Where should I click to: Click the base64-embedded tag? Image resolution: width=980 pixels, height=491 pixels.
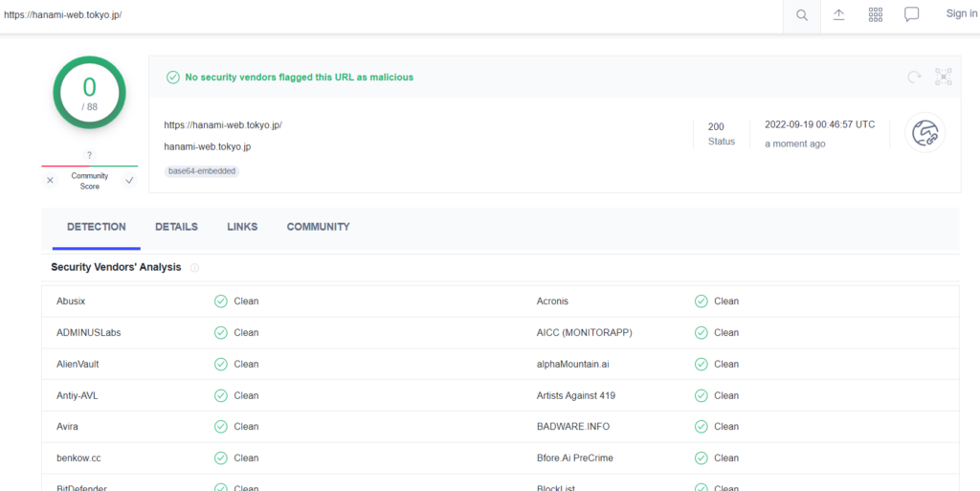[203, 171]
